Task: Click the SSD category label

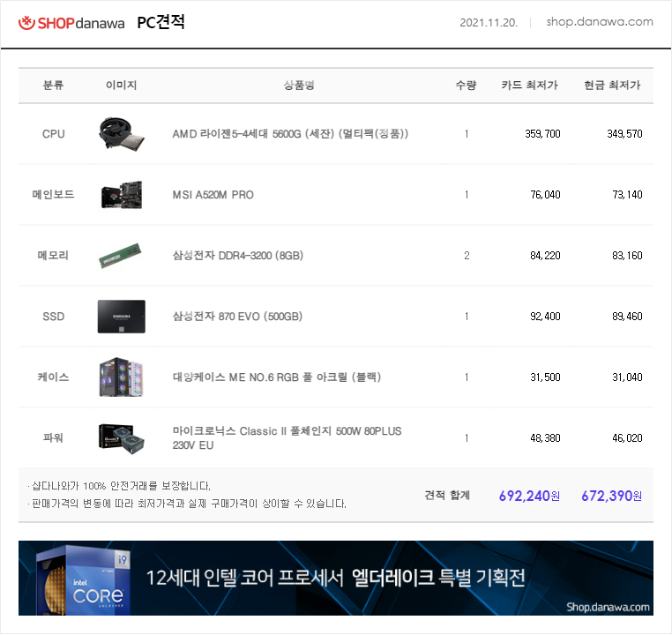Action: point(54,317)
